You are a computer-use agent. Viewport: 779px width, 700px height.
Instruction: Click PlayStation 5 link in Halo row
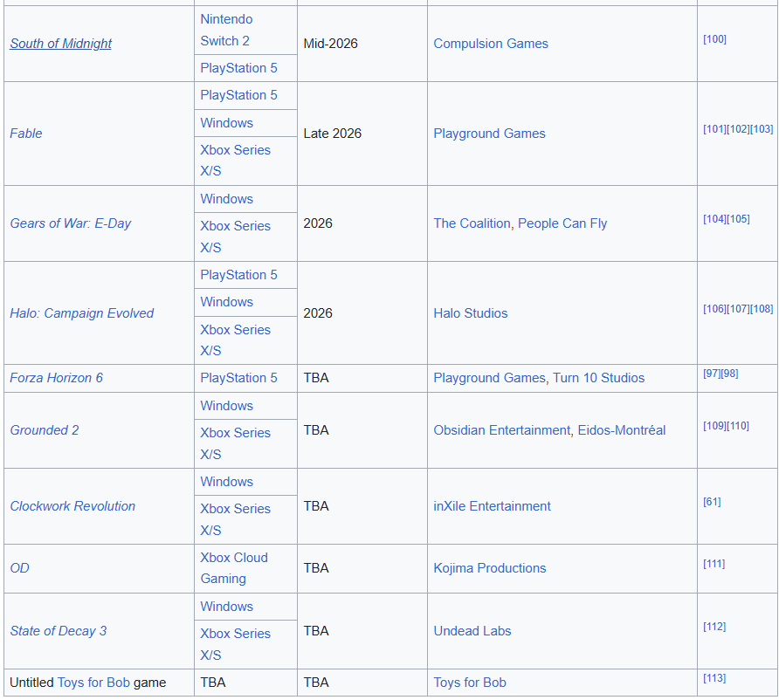238,275
